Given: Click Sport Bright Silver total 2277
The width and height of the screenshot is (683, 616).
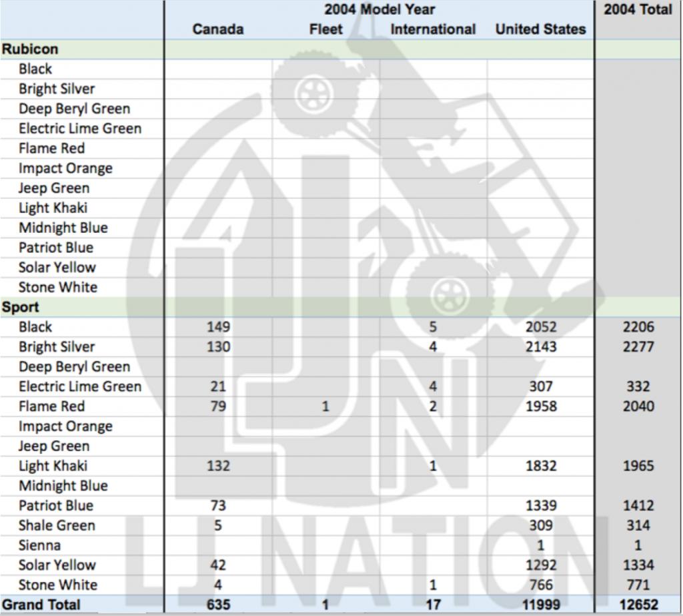Looking at the screenshot, I should click(x=638, y=347).
